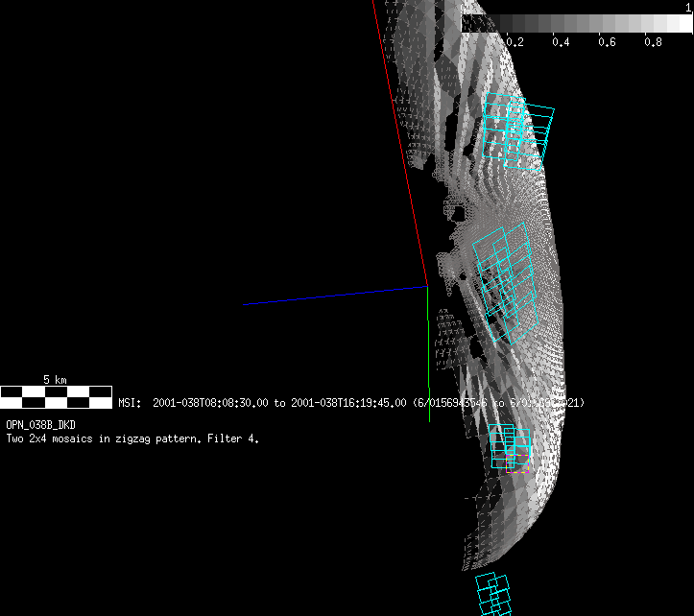Click the 0.8 tick label on colorbar
The image size is (694, 616).
click(x=653, y=42)
